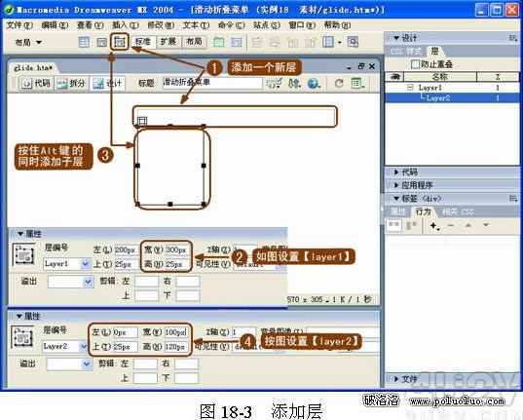Switch to the CSS 样式 tab
The width and height of the screenshot is (523, 420).
[x=406, y=52]
